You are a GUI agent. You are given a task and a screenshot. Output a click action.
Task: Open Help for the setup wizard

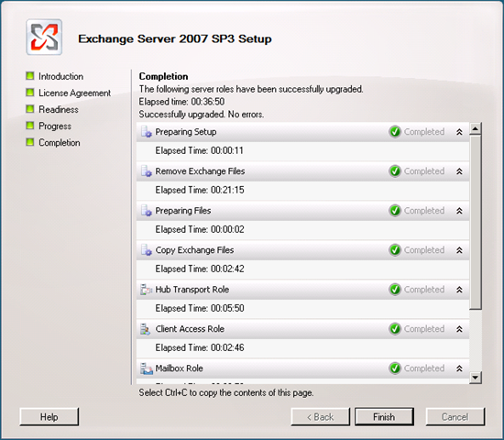click(49, 417)
